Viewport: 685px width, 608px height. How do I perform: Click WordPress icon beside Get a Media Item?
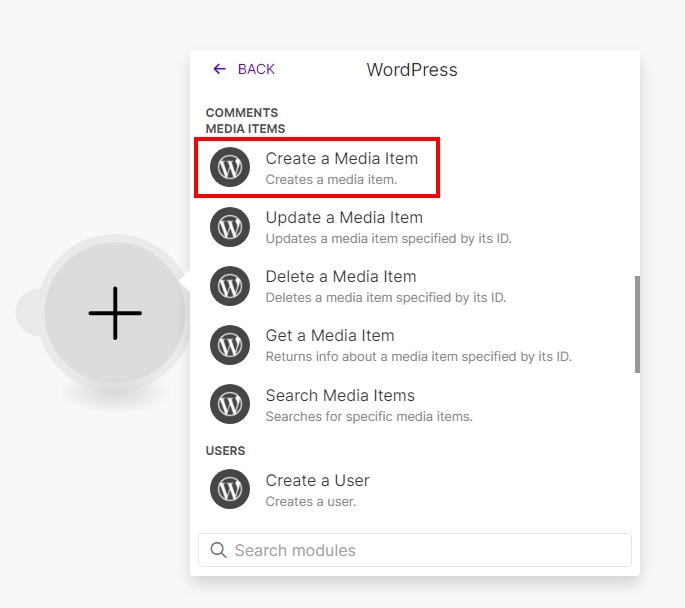point(230,345)
